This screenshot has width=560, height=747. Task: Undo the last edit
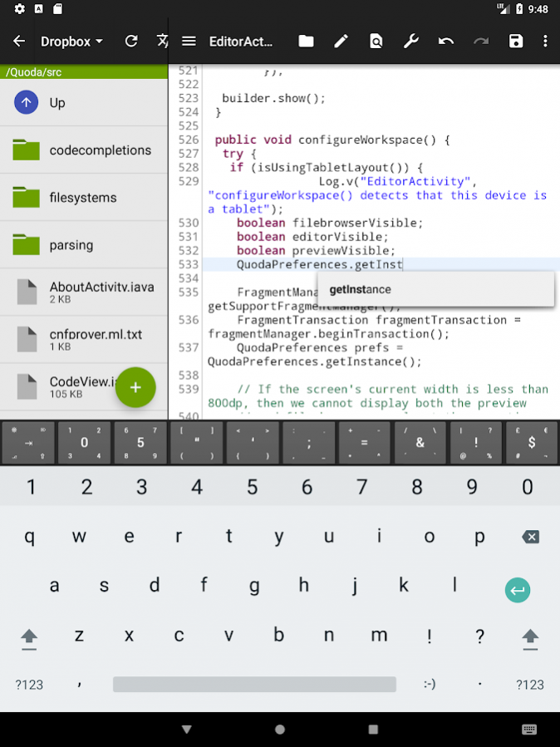coord(446,41)
